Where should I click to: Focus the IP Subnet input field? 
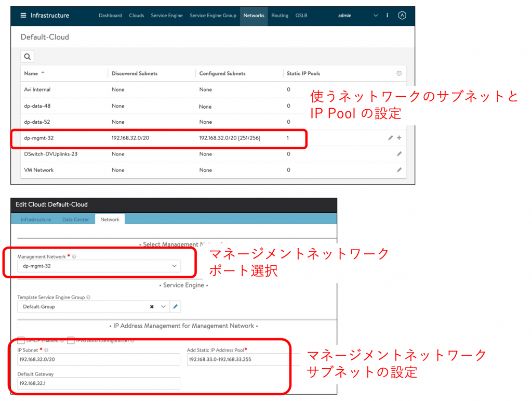pyautogui.click(x=99, y=359)
